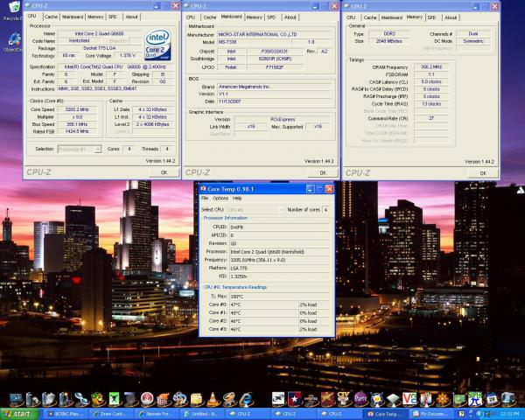This screenshot has width=525, height=420.
Task: Click the Core Speed value 3205.2 MHz
Action: click(x=77, y=109)
